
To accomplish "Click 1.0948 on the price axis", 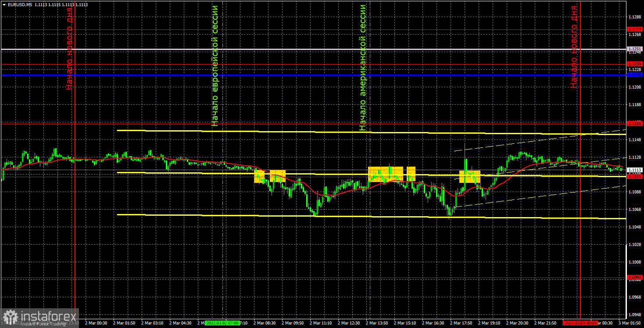I will [635, 314].
